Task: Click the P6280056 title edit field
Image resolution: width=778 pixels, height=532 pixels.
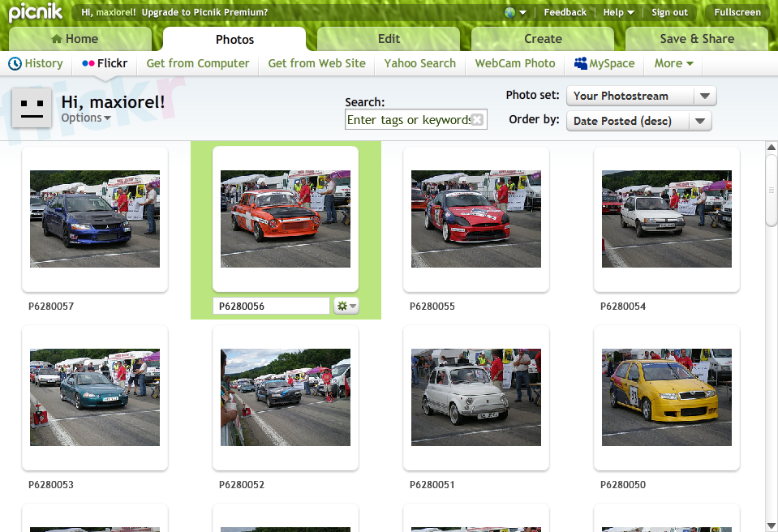Action: tap(271, 306)
